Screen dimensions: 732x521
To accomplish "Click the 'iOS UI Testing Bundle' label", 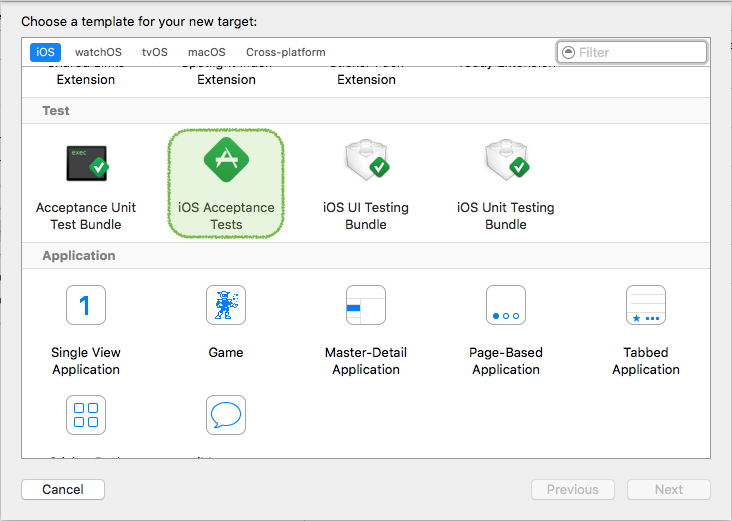I will coord(366,216).
